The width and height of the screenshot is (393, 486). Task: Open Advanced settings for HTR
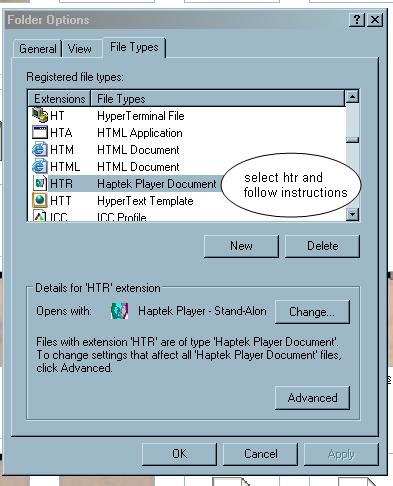click(x=312, y=398)
